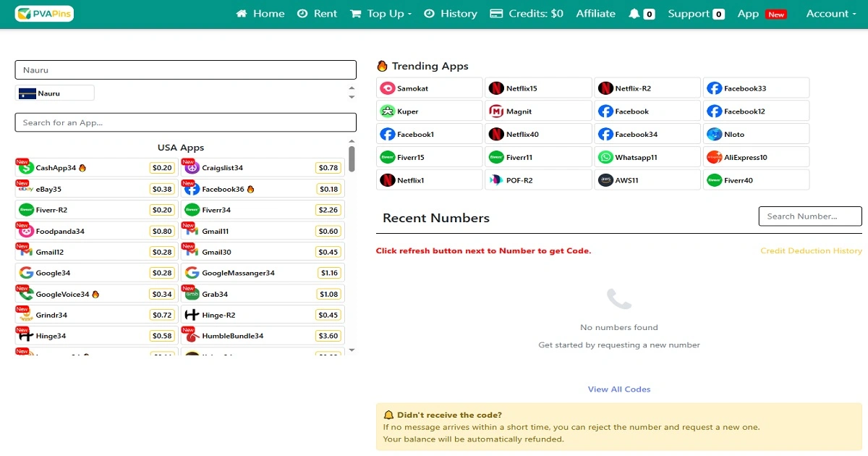Click the AWS11 app icon
Image resolution: width=868 pixels, height=456 pixels.
pos(605,180)
